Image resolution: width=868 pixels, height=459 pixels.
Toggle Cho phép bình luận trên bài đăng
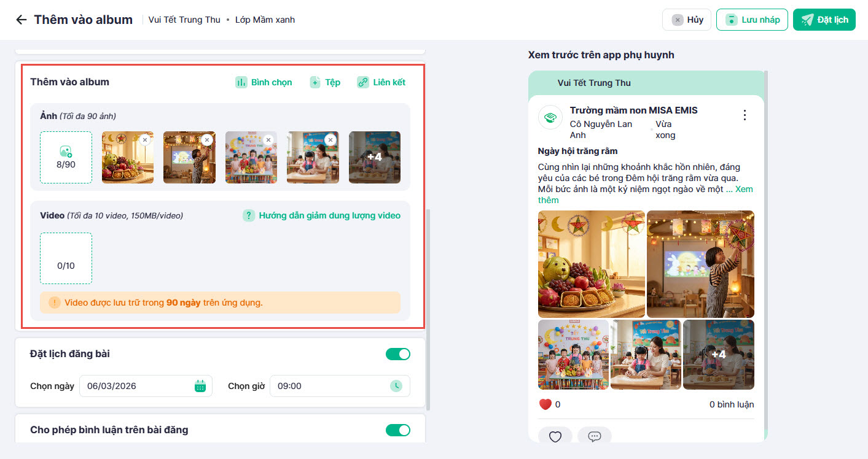pos(397,430)
